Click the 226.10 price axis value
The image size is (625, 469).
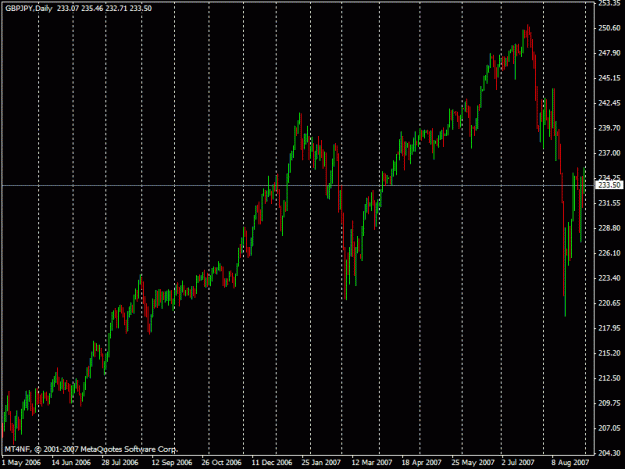click(609, 253)
